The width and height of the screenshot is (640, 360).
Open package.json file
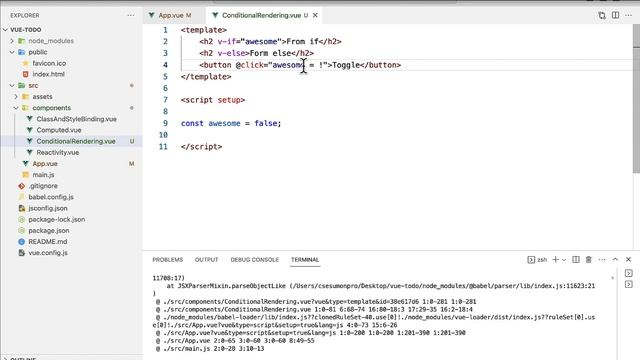pyautogui.click(x=49, y=231)
